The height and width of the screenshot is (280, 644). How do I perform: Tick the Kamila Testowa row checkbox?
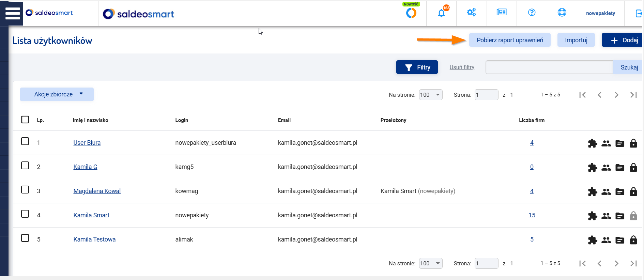click(25, 238)
